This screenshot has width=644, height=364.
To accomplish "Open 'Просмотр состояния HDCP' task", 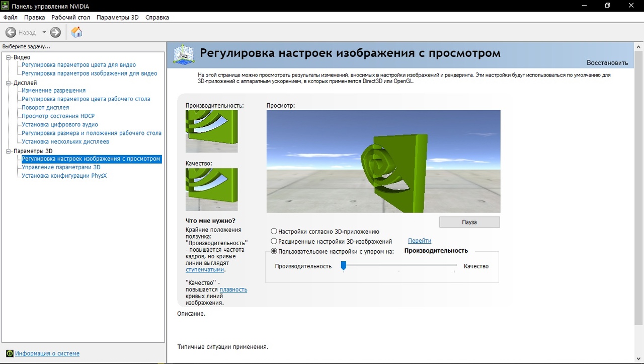I will (58, 116).
